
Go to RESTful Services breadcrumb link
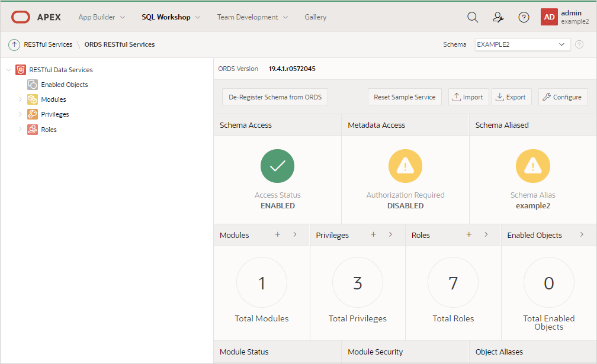click(48, 44)
